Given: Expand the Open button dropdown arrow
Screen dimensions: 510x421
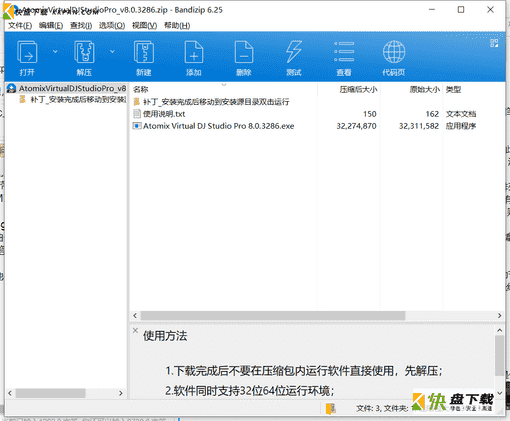Looking at the screenshot, I should 55,51.
